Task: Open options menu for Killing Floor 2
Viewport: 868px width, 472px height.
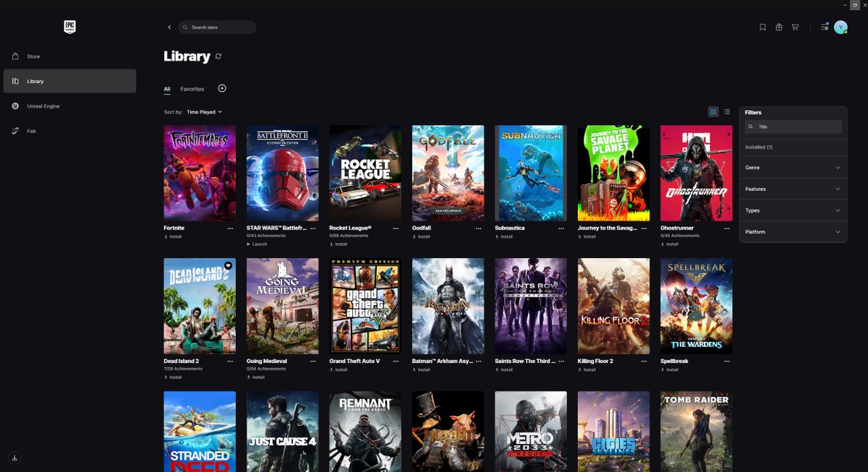Action: pos(644,361)
